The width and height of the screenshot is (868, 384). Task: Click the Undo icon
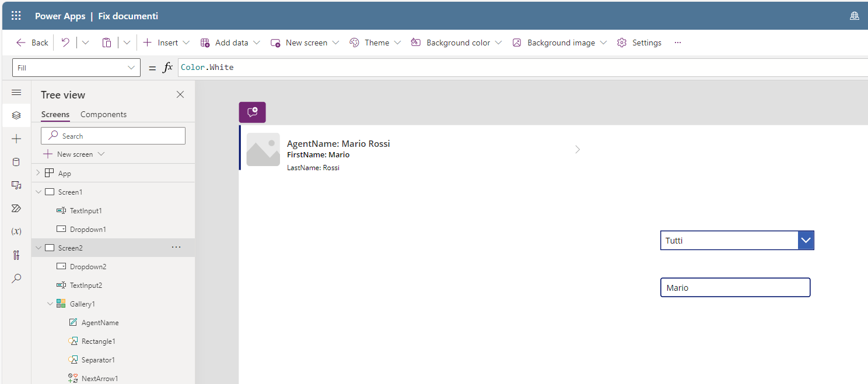[65, 43]
